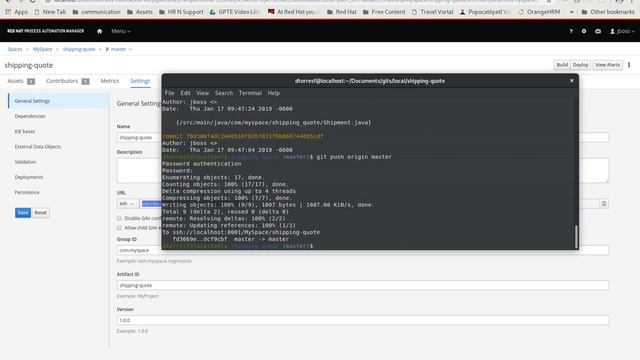This screenshot has width=640, height=360.
Task: Click Red Hat Process Automation Manager logo
Action: [46, 31]
